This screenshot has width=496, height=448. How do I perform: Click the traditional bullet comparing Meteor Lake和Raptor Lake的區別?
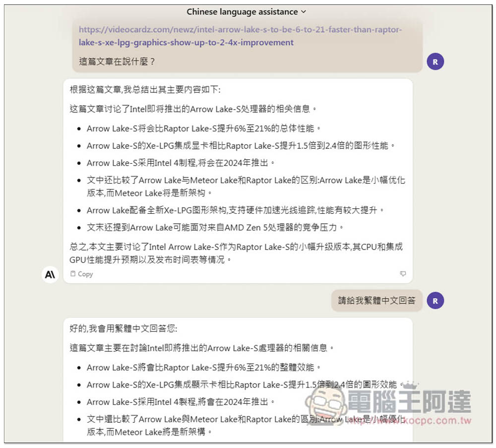click(x=246, y=425)
